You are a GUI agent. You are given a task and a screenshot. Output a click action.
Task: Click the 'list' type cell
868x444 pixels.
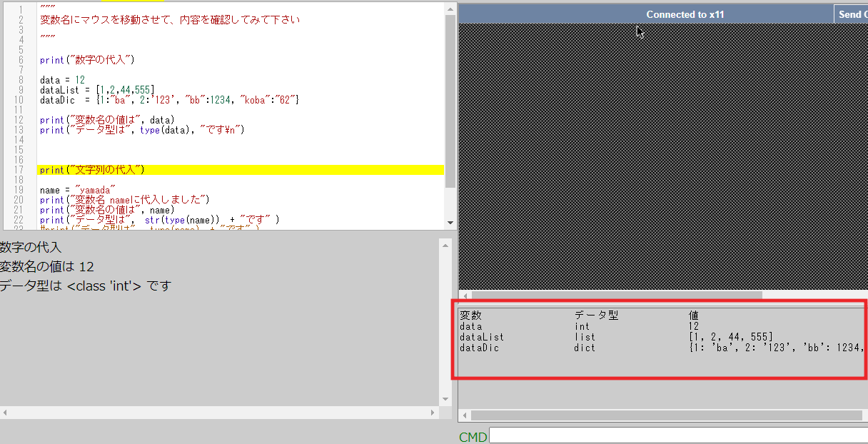(x=585, y=337)
